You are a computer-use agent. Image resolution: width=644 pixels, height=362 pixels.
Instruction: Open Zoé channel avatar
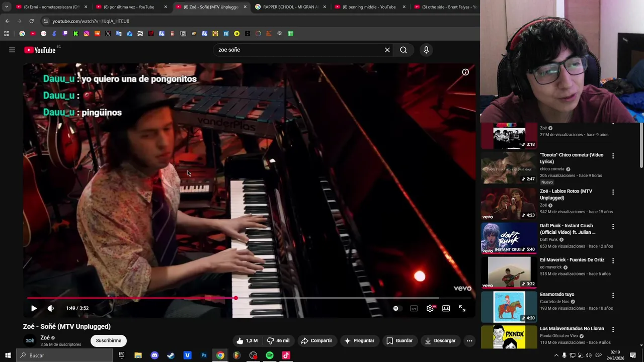click(30, 341)
